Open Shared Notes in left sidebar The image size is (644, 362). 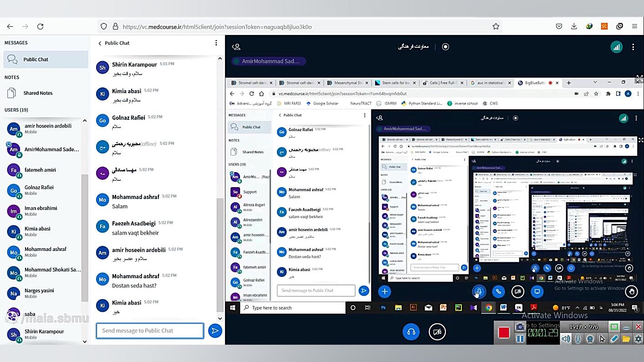click(38, 93)
